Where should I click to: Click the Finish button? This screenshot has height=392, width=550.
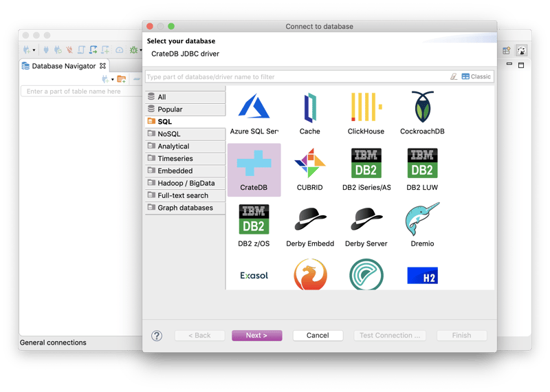461,336
